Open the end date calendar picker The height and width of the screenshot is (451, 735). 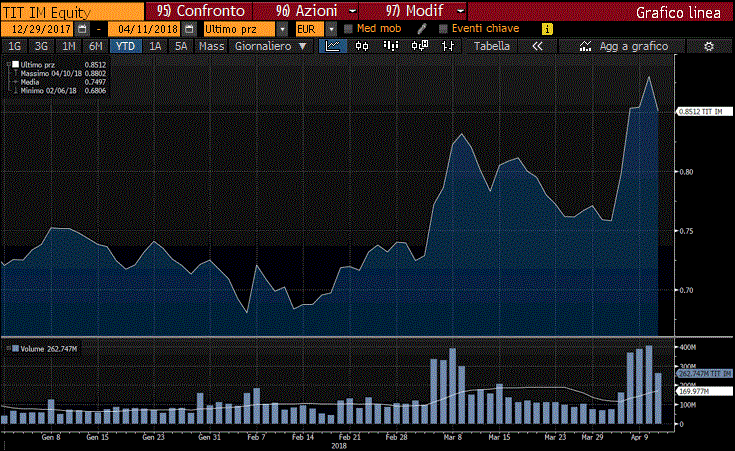(189, 29)
